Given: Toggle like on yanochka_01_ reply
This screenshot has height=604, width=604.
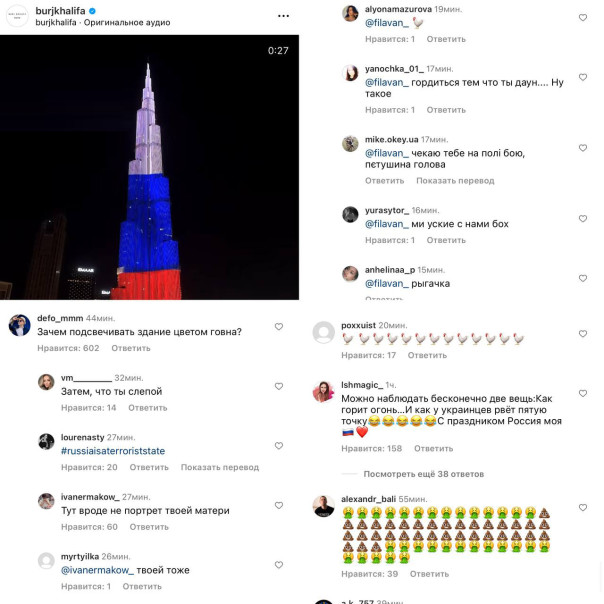Looking at the screenshot, I should 583,77.
